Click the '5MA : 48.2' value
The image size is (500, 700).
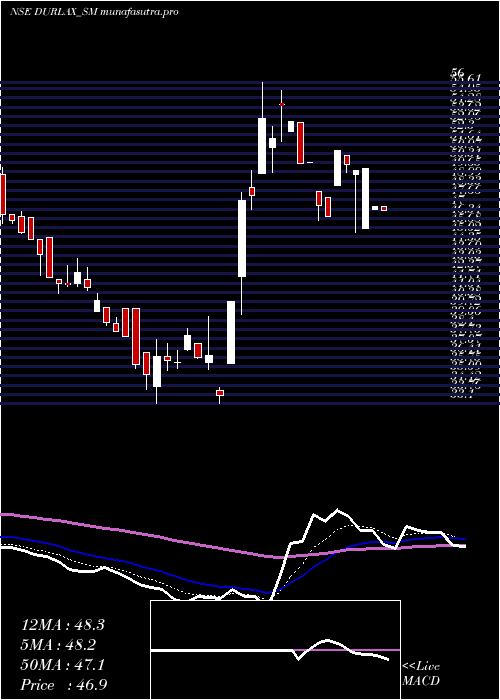point(58,645)
